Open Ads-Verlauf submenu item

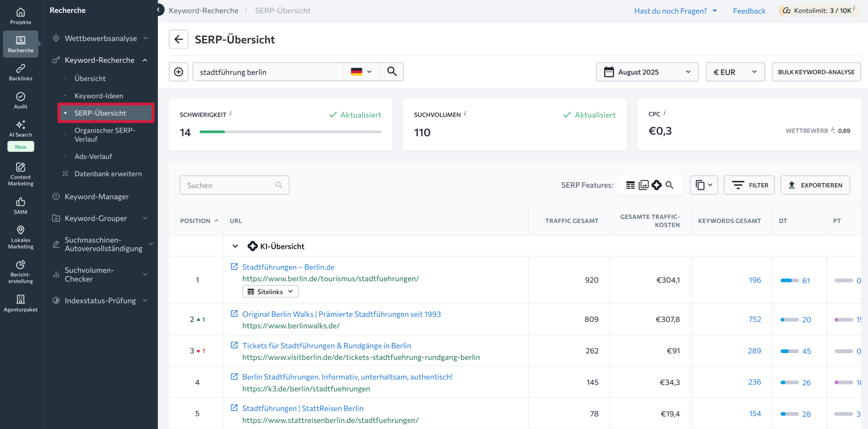[93, 156]
